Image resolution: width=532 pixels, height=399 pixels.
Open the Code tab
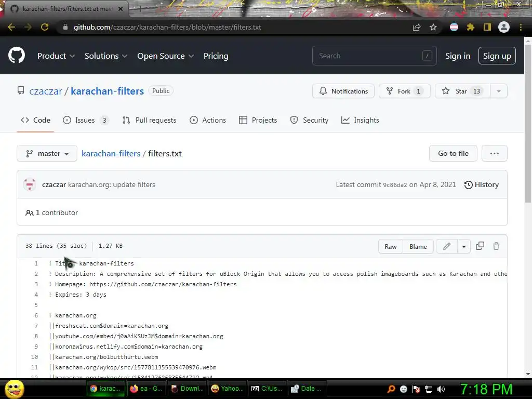[36, 120]
